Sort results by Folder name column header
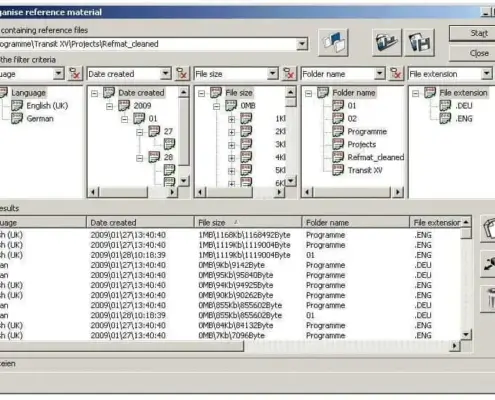 click(355, 222)
